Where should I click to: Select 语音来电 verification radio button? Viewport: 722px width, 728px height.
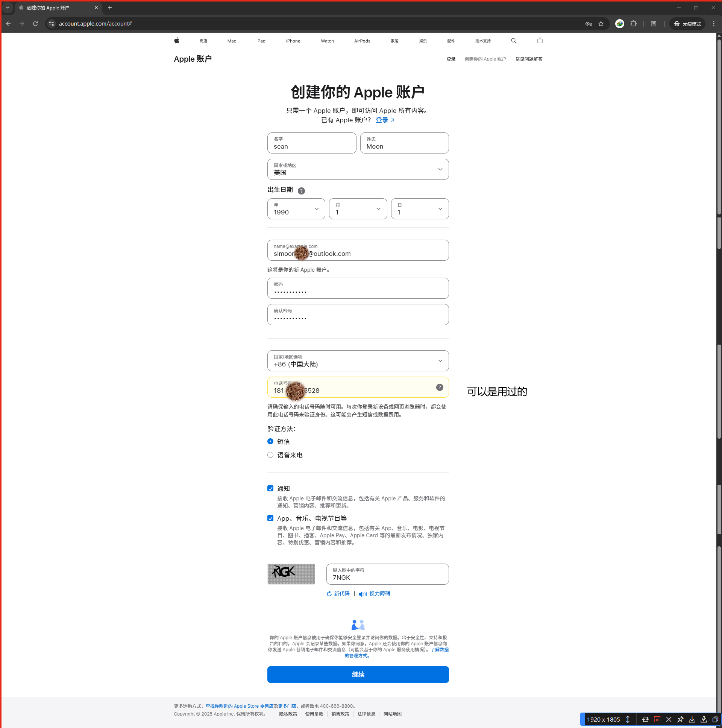(x=270, y=455)
